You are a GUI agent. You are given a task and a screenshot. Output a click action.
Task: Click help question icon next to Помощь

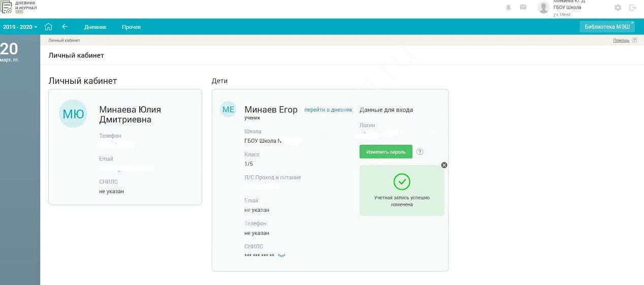[x=633, y=41]
